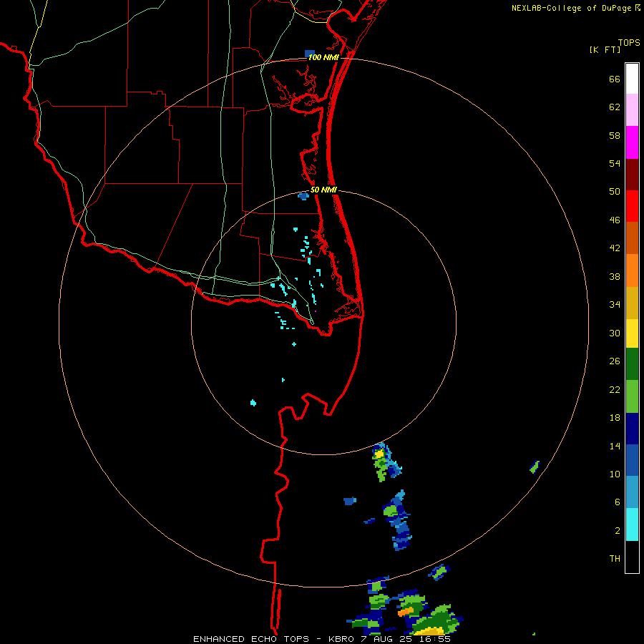This screenshot has width=644, height=644.
Task: Click the legend value 30
Action: click(x=615, y=333)
